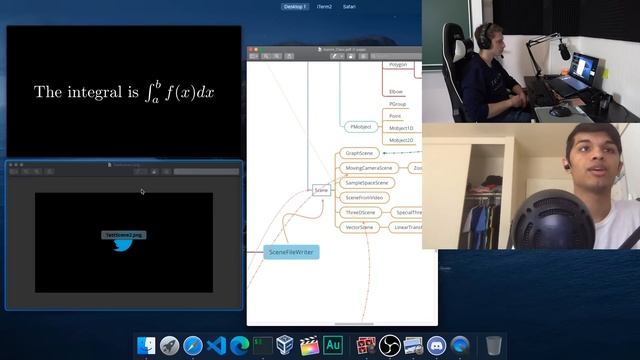
Task: Open Final Cut Pro clapperboard icon
Action: [x=309, y=345]
